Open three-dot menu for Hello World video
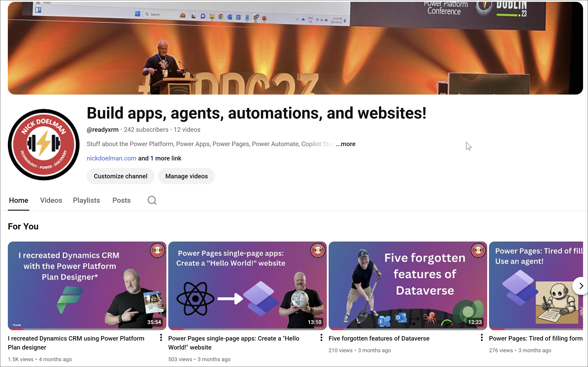The width and height of the screenshot is (588, 367). (321, 337)
